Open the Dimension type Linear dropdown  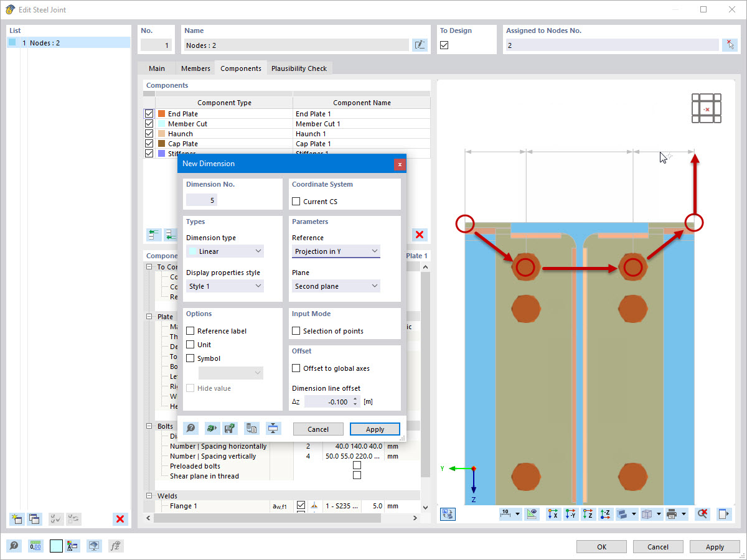coord(225,251)
